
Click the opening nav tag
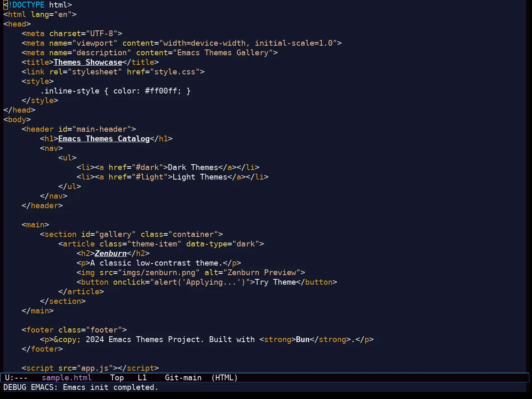click(52, 148)
